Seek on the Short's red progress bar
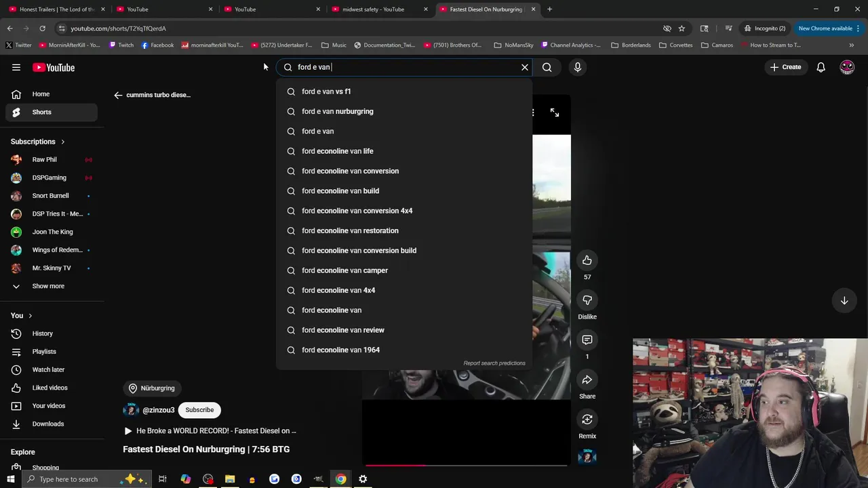 pyautogui.click(x=466, y=466)
